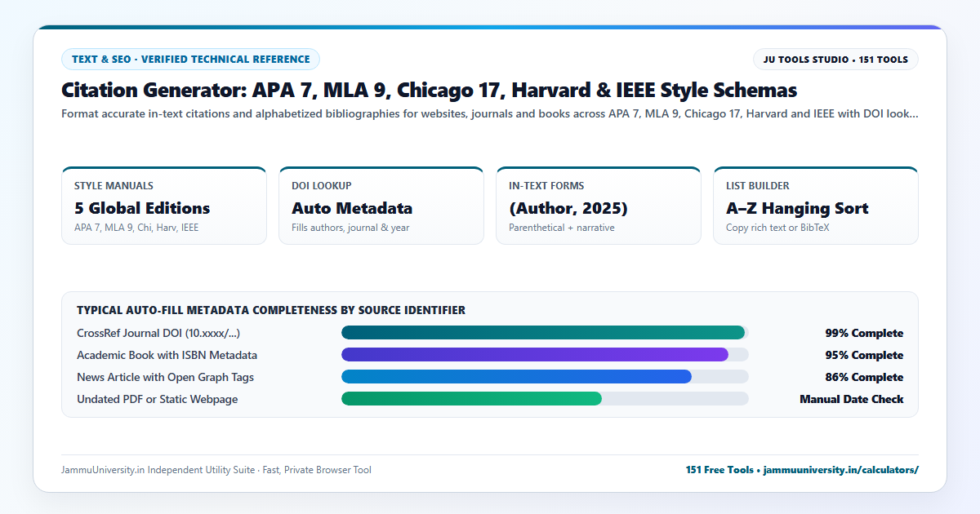
Task: Click the green Undated PDF progress bar
Action: [x=545, y=399]
